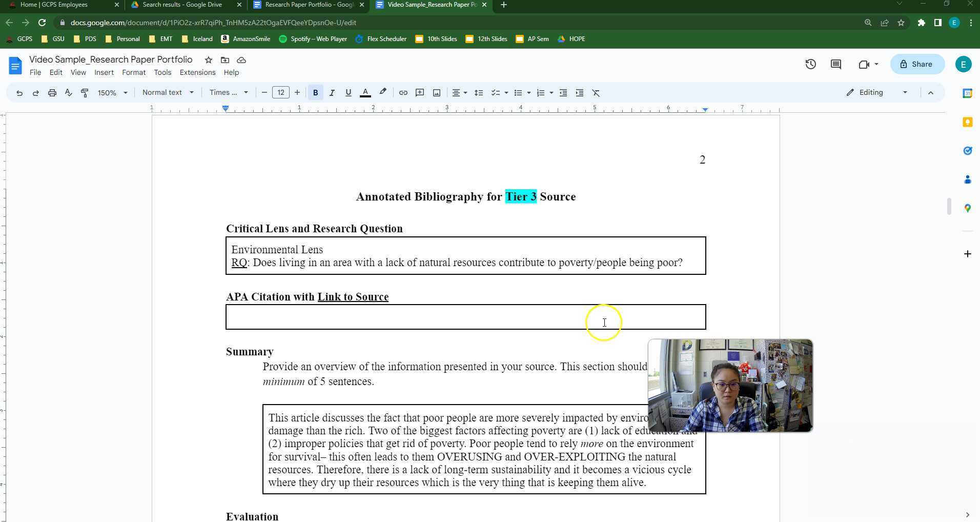
Task: Toggle italic formatting
Action: click(332, 93)
